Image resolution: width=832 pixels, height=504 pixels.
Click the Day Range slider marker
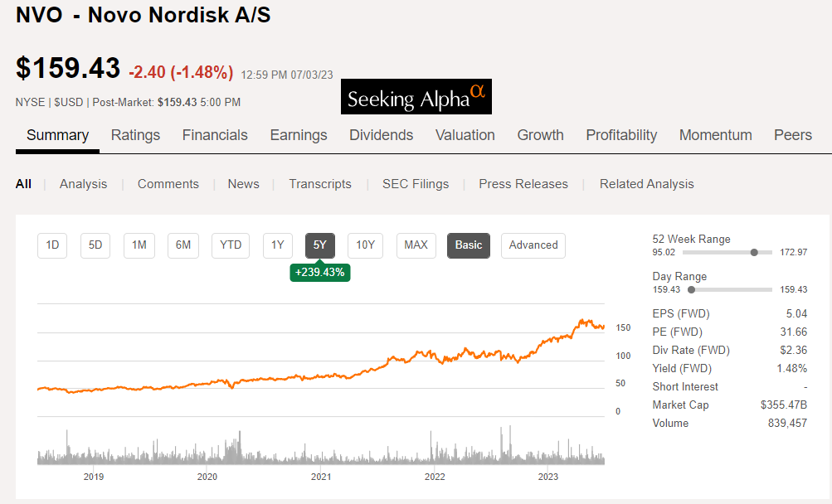tap(691, 289)
